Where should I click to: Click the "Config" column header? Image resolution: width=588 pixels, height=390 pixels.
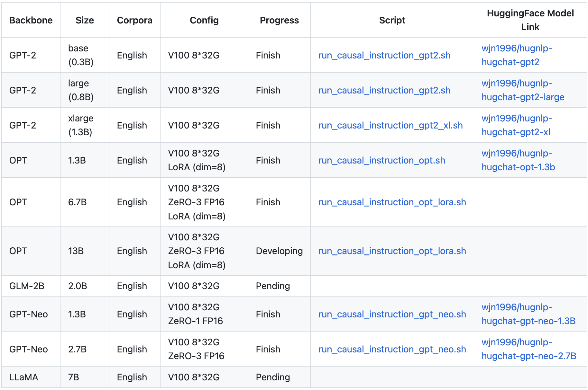[x=204, y=20]
